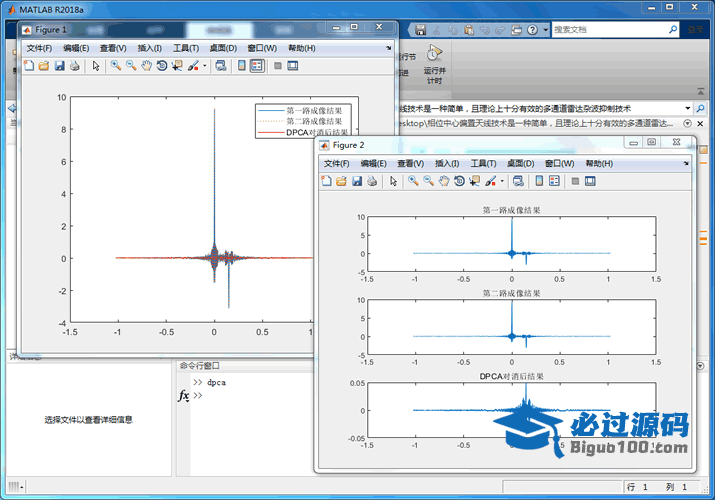Select the Pan hand tool in Figure 1
The image size is (715, 500).
tap(146, 66)
